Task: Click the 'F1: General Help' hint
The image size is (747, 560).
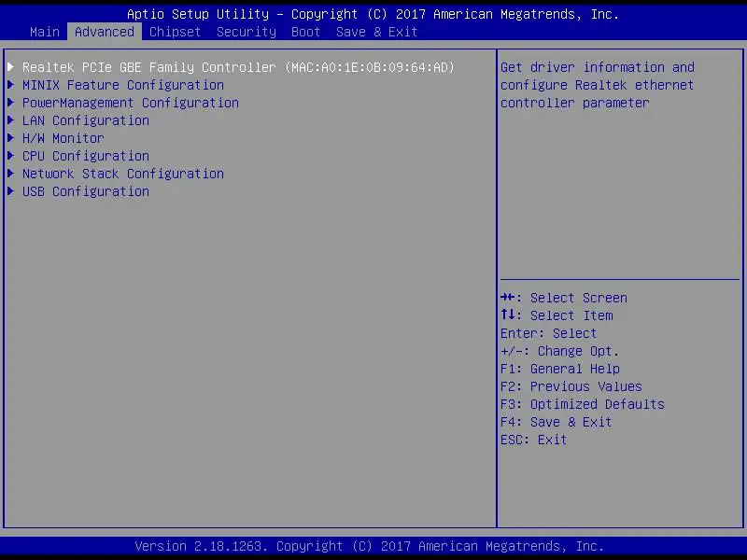Action: click(559, 369)
